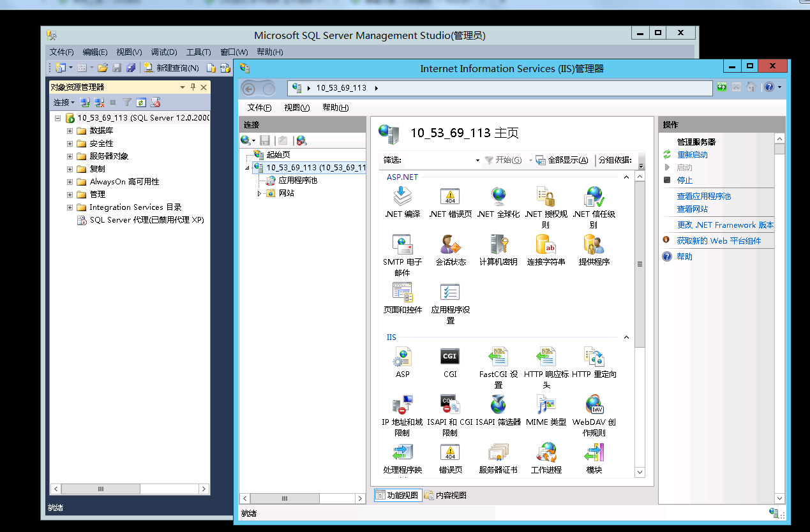This screenshot has height=532, width=810.
Task: Click the 查看应用程序池 link
Action: click(703, 196)
